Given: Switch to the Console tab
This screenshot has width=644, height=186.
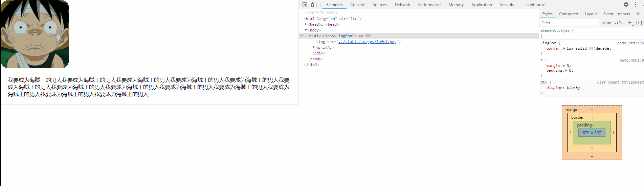Looking at the screenshot, I should coord(357,5).
